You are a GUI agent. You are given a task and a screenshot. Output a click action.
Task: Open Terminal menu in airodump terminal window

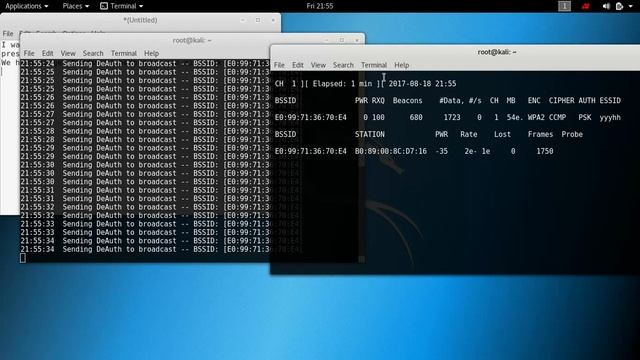point(374,65)
